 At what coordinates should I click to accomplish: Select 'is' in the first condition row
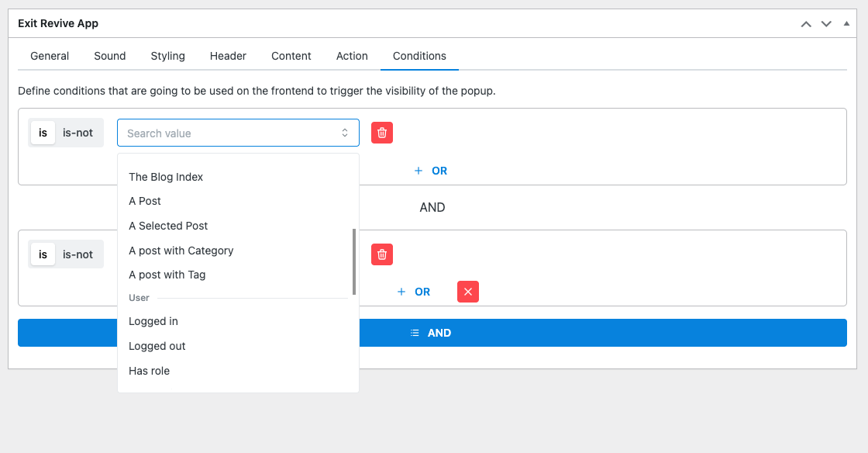click(43, 133)
